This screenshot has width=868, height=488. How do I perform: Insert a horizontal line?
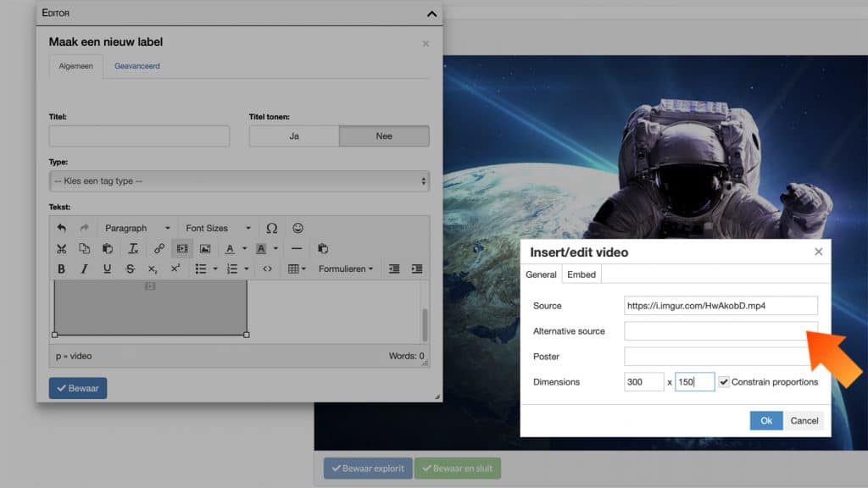point(297,248)
